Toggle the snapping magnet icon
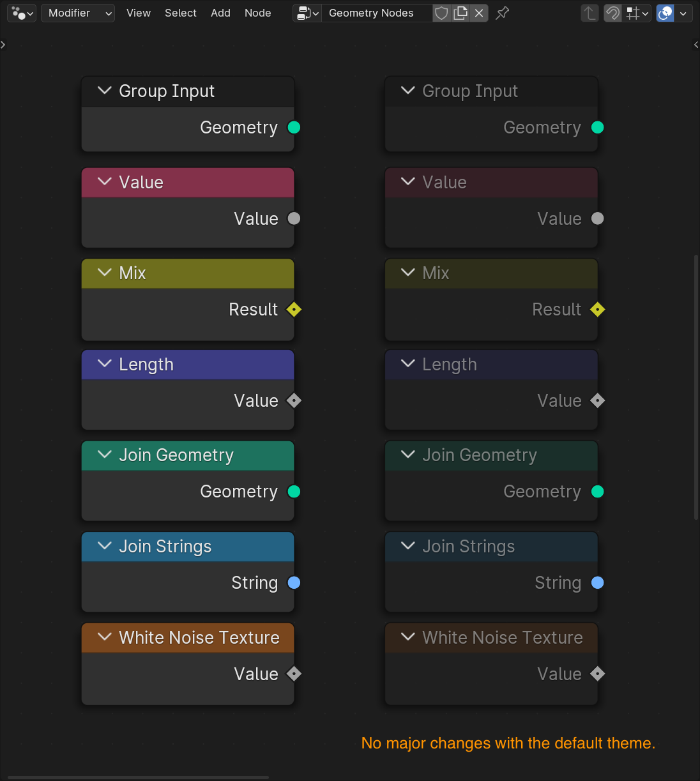 point(612,13)
